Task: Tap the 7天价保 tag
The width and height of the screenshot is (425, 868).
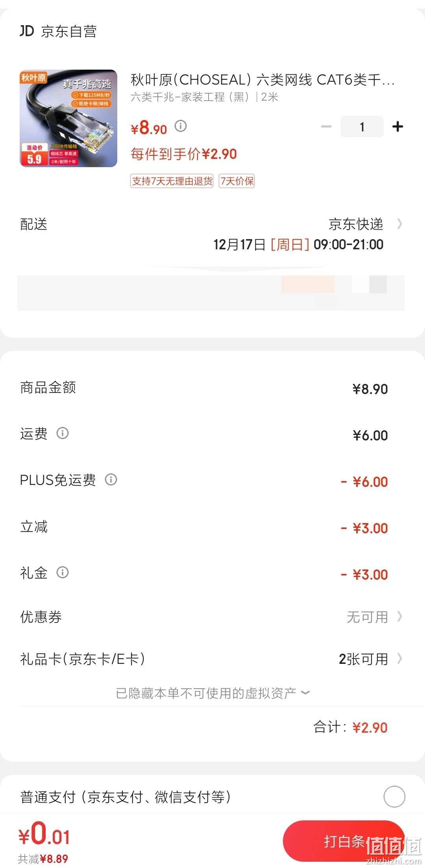Action: [x=237, y=181]
